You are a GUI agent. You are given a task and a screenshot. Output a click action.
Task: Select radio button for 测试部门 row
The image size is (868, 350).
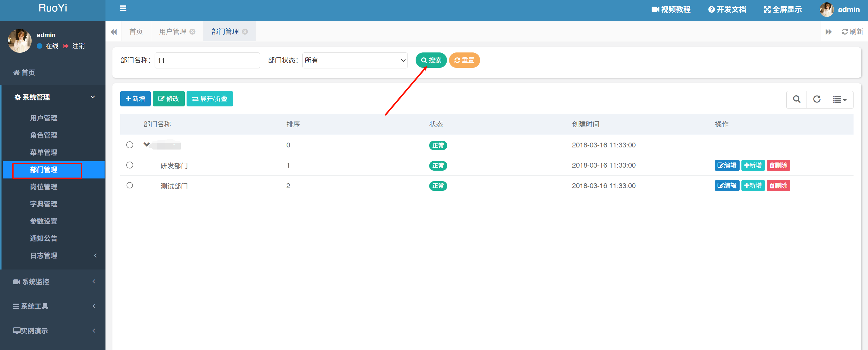click(130, 185)
